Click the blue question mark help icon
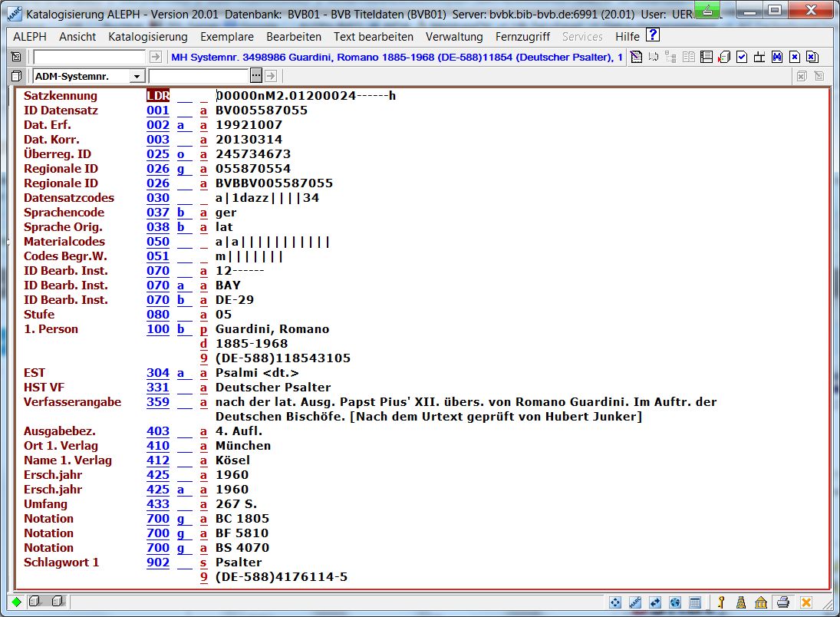The image size is (840, 617). coord(652,35)
